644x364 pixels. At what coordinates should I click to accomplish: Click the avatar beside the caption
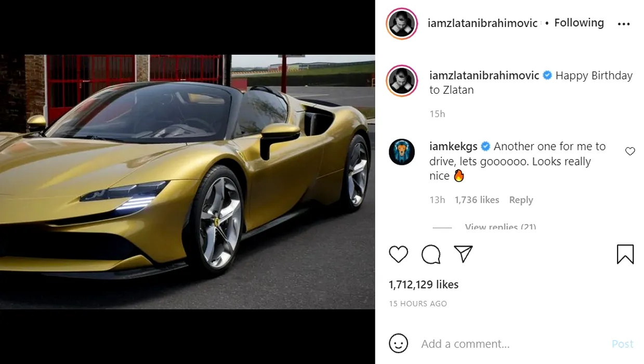[402, 81]
